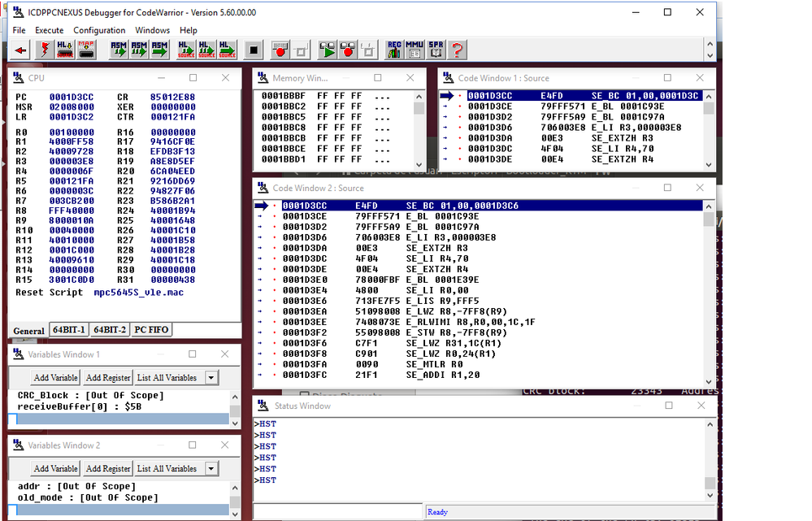Click Memory Window scroll-down arrow
The width and height of the screenshot is (812, 521).
tap(419, 165)
